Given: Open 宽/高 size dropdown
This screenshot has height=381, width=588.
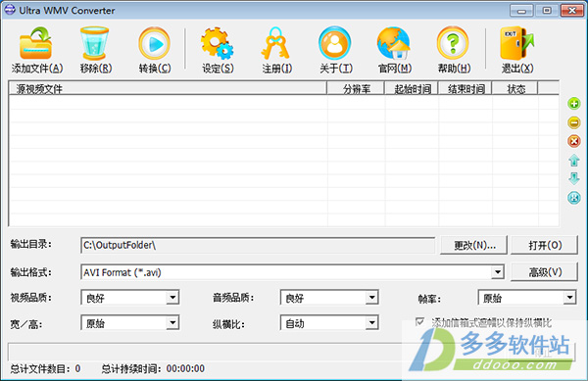Looking at the screenshot, I should (172, 323).
